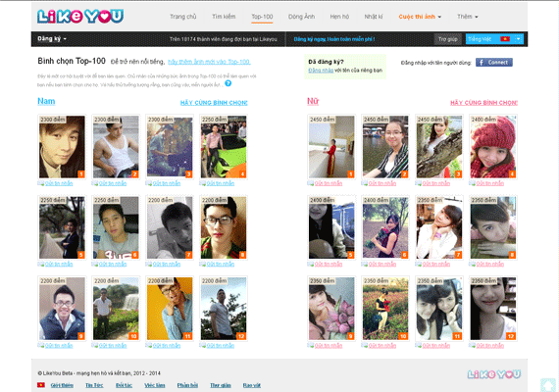Viewport: 559px width, 392px height.
Task: Click message envelope icon under female photo 4
Action: 472,183
